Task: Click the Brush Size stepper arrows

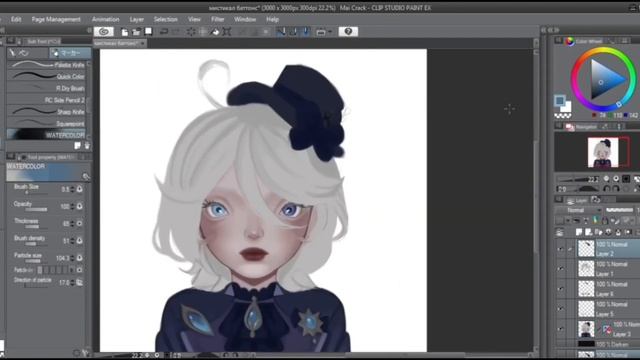Action: point(72,189)
